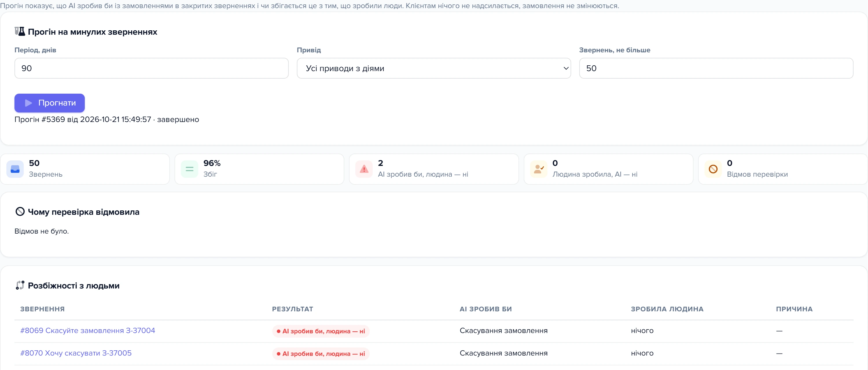This screenshot has width=868, height=370.
Task: Open ticket #8070 Хочу скасувати З-37005
Action: [76, 353]
